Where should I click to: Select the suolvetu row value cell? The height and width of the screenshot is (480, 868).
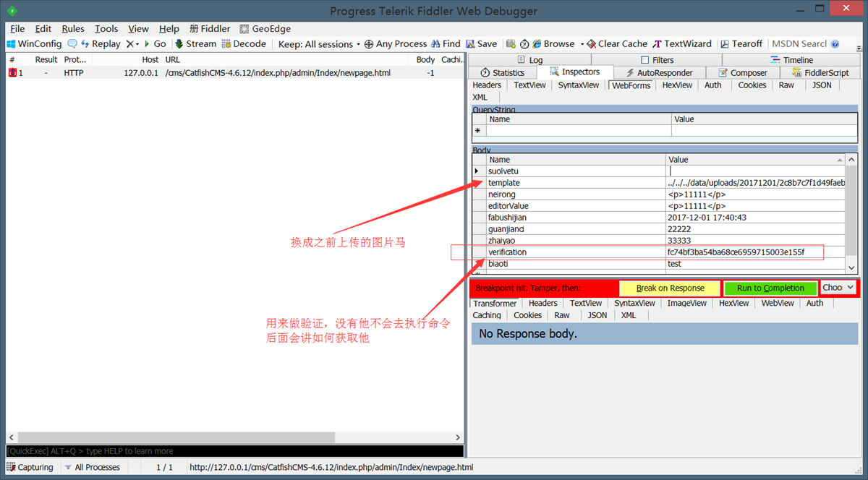click(756, 171)
